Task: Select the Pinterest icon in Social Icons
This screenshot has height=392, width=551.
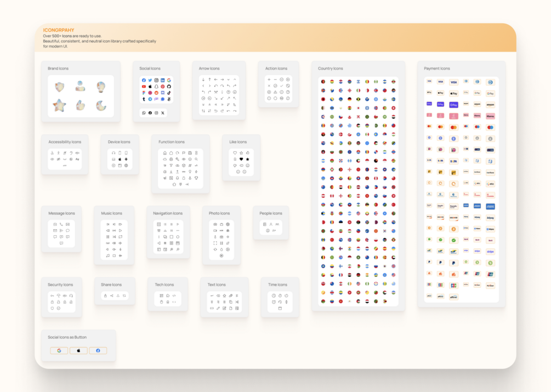Action: point(163,87)
